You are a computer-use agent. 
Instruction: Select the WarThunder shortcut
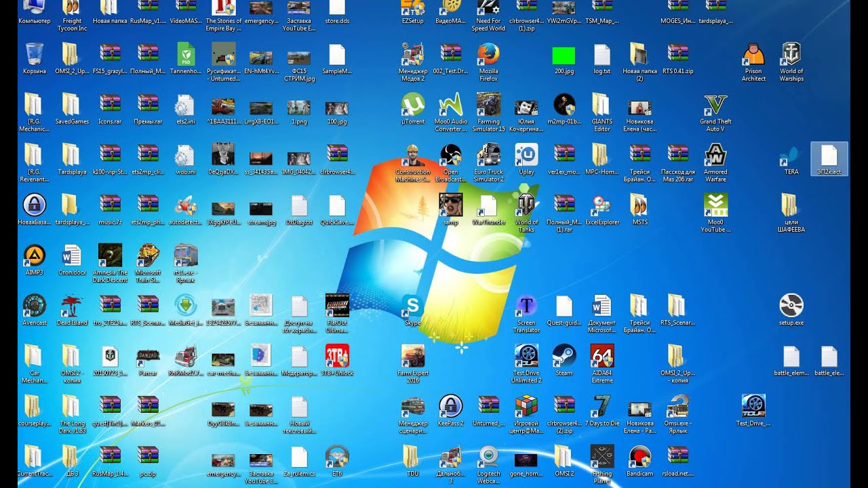pos(488,209)
